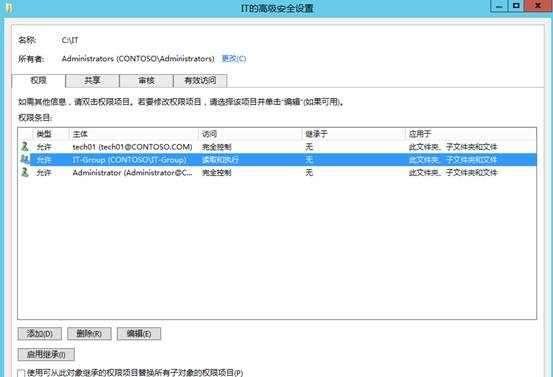The width and height of the screenshot is (553, 377).
Task: Click the 更改(C) owner link
Action: point(233,59)
